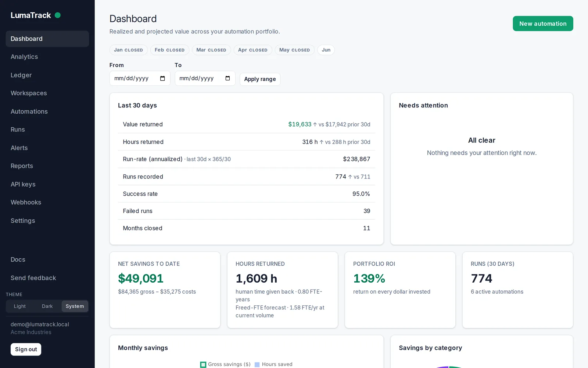Click the $49,091 net savings figure
Image resolution: width=588 pixels, height=368 pixels.
point(141,279)
